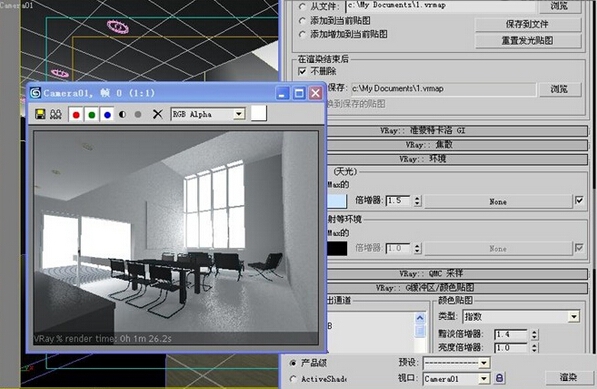Expand the VRay:: 准蒙特卡洛 GI rollout
The width and height of the screenshot is (597, 389).
coord(457,131)
